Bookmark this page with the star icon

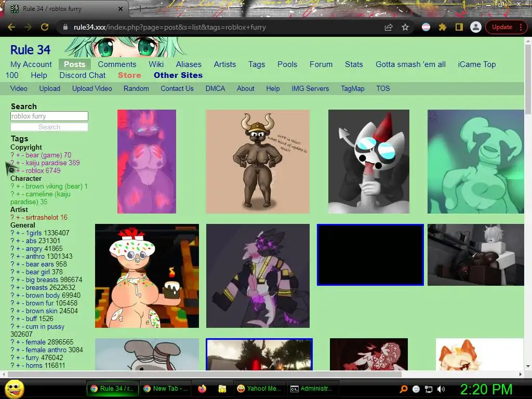point(405,27)
